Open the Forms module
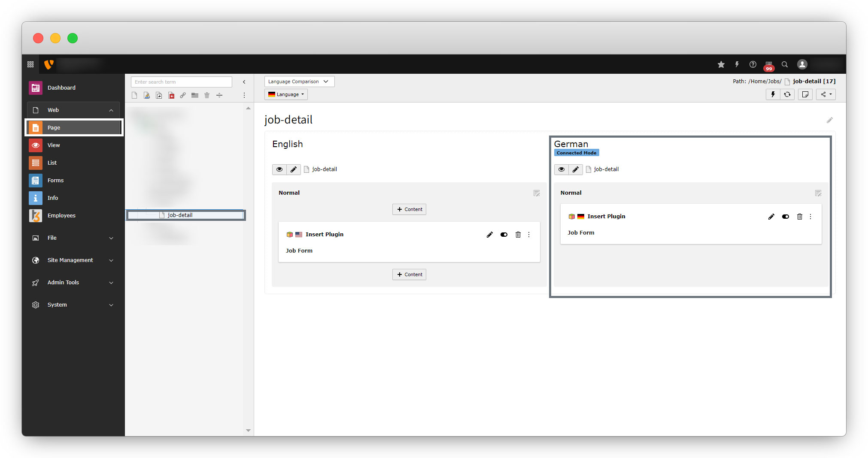 tap(55, 181)
